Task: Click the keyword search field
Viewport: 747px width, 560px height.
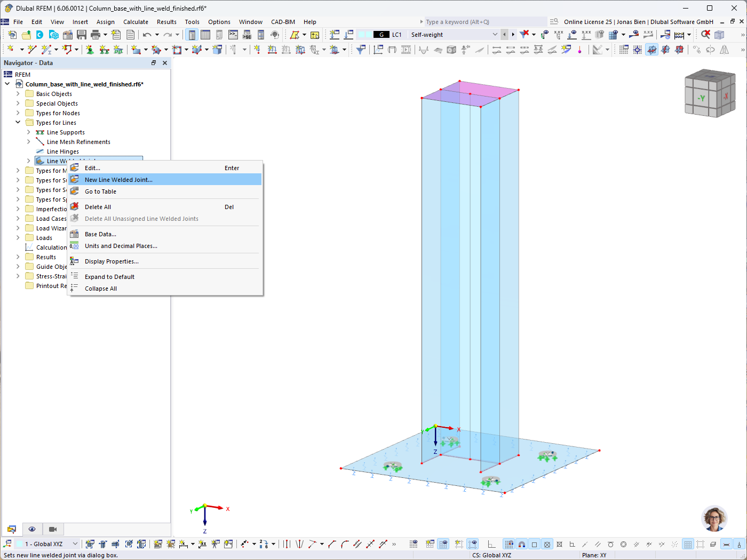Action: pos(484,22)
